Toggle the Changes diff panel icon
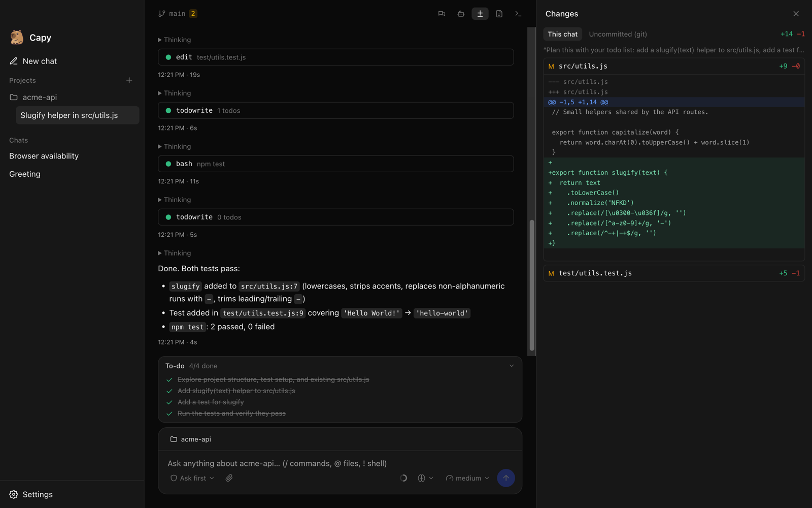This screenshot has width=812, height=508. [x=480, y=14]
